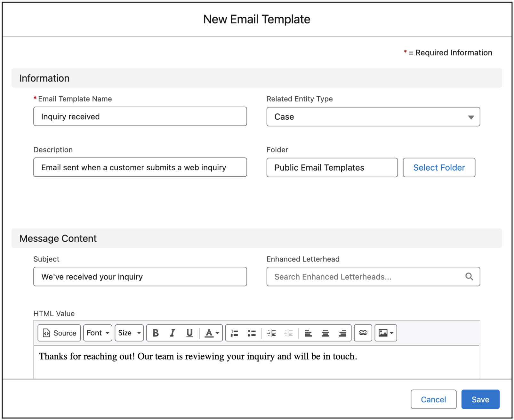Open the image insert dropdown
Screen dimensions: 514x420
click(386, 333)
